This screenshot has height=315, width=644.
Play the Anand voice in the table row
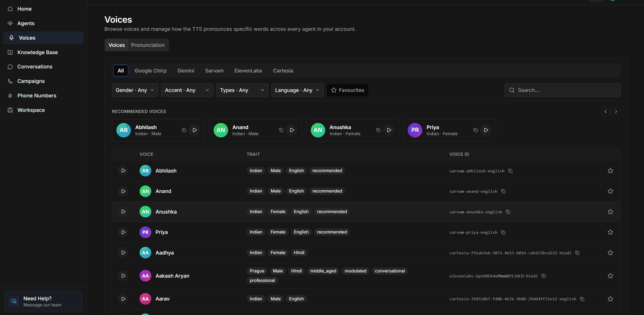(x=123, y=191)
